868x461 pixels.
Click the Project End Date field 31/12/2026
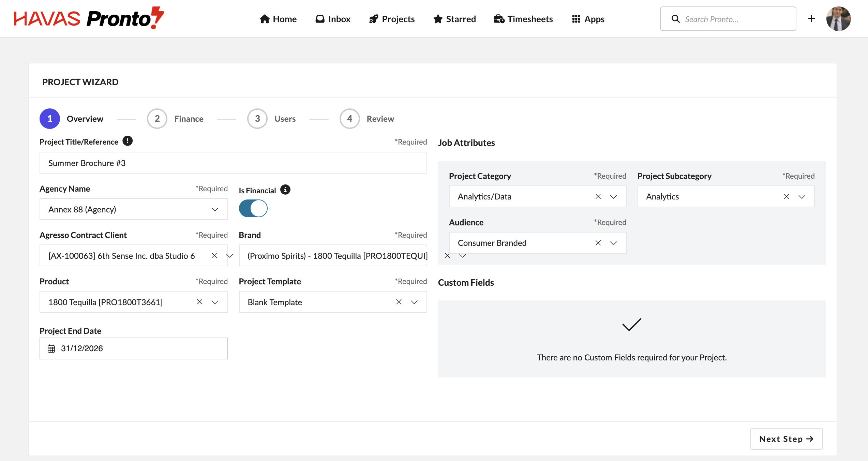click(x=134, y=348)
